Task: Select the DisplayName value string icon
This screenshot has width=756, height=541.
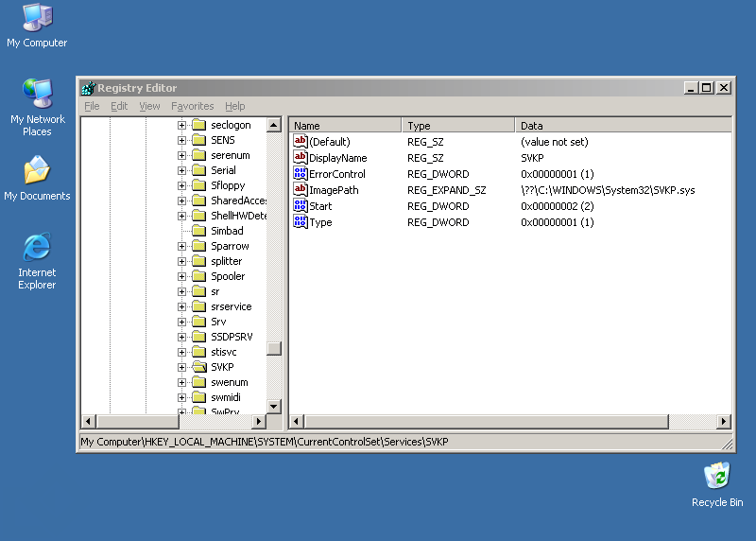Action: [x=301, y=157]
